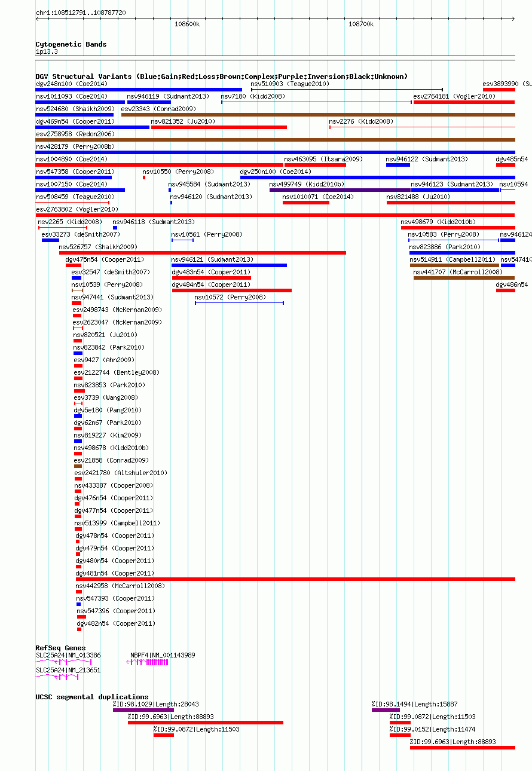Open dgv250n100 (Coe2014) variant
Viewport: 532px width, 771px height.
point(276,172)
